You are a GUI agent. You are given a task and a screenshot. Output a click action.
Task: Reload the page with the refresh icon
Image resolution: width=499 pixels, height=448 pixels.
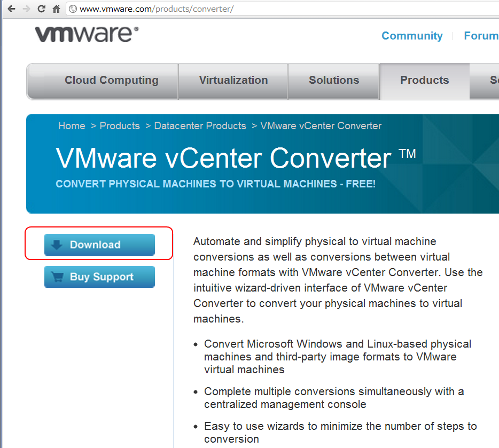(41, 9)
